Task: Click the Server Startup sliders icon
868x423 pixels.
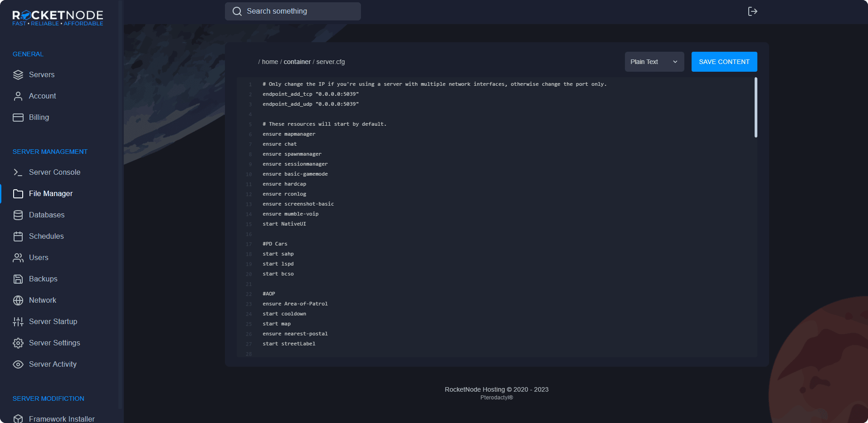Action: tap(18, 322)
